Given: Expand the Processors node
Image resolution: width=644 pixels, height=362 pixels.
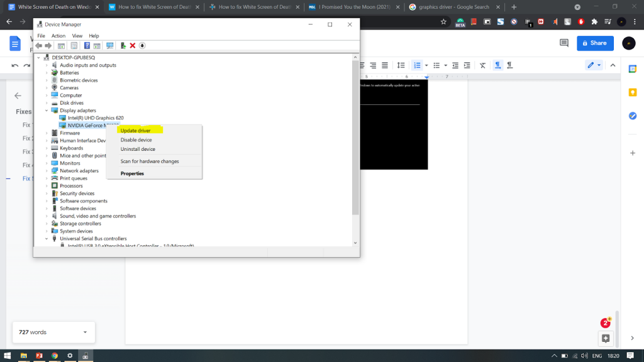Looking at the screenshot, I should pyautogui.click(x=47, y=186).
